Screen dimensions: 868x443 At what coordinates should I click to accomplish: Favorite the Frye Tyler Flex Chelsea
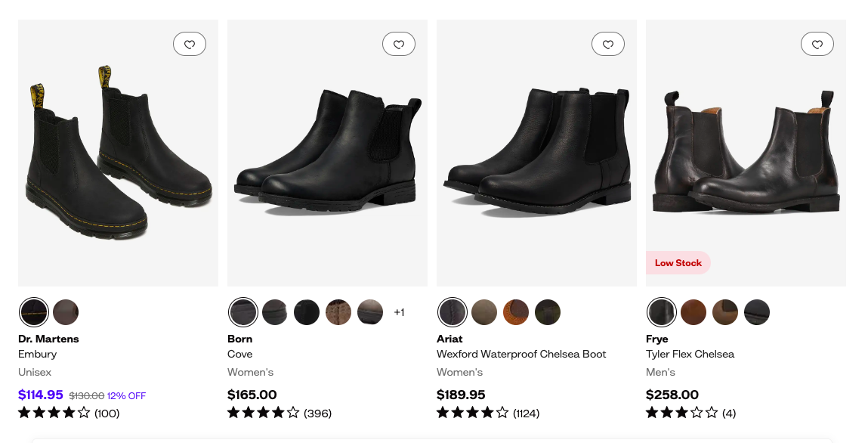(817, 45)
